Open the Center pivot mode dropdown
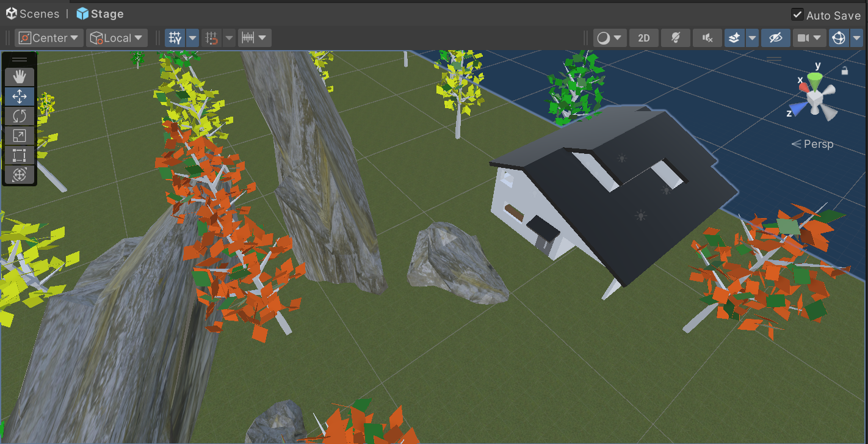The height and width of the screenshot is (444, 868). pyautogui.click(x=49, y=38)
